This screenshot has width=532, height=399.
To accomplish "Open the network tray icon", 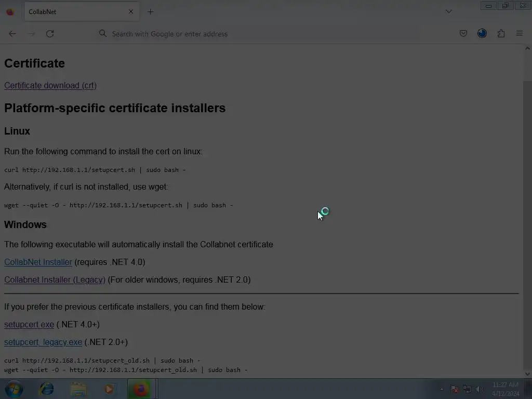I will [467, 390].
